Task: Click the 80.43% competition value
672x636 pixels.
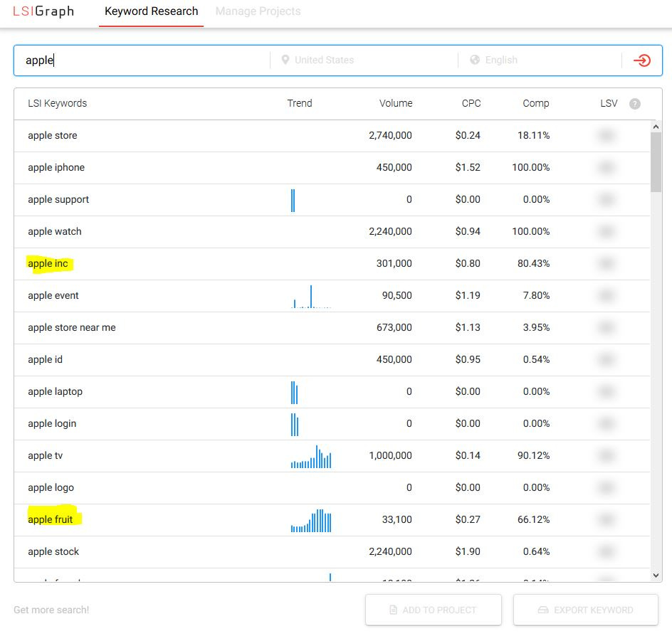Action: pyautogui.click(x=534, y=263)
